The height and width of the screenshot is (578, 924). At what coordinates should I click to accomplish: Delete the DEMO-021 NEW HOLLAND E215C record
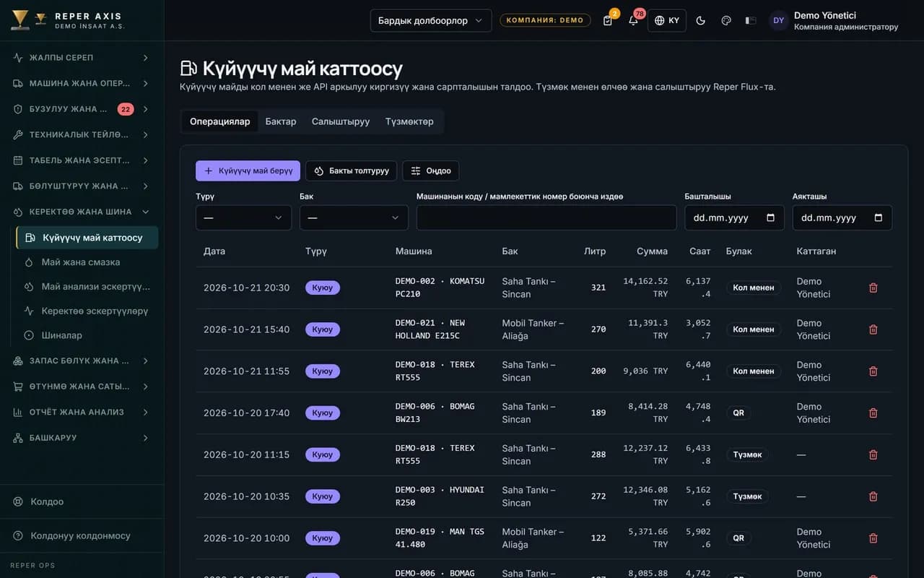(873, 329)
